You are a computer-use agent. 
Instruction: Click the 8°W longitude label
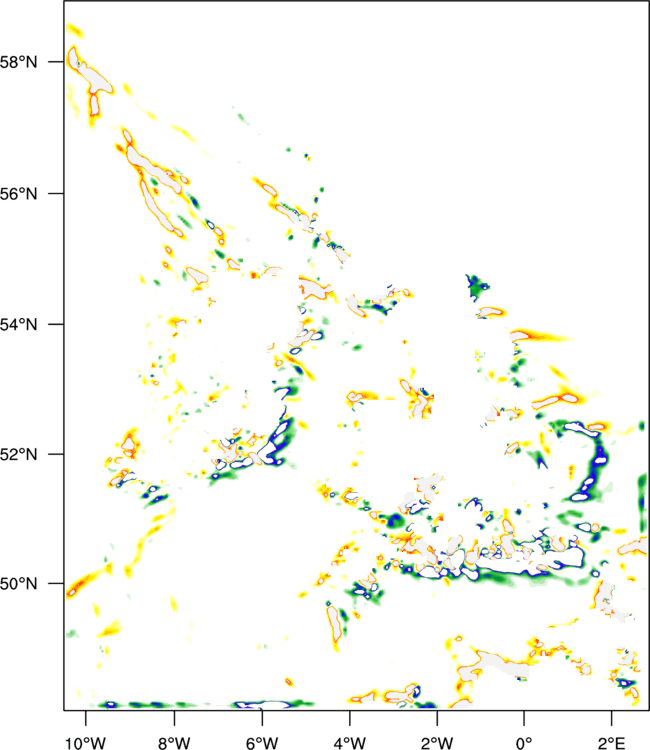point(174,743)
